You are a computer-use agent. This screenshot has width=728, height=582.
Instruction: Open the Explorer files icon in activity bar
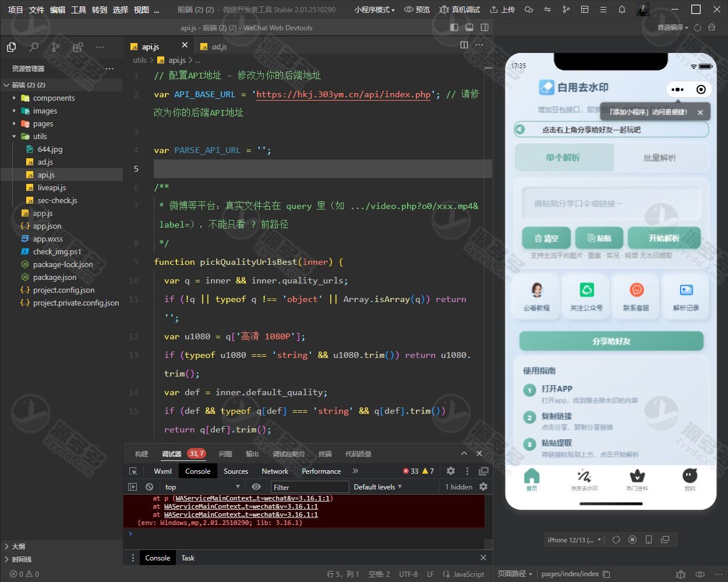tap(11, 47)
